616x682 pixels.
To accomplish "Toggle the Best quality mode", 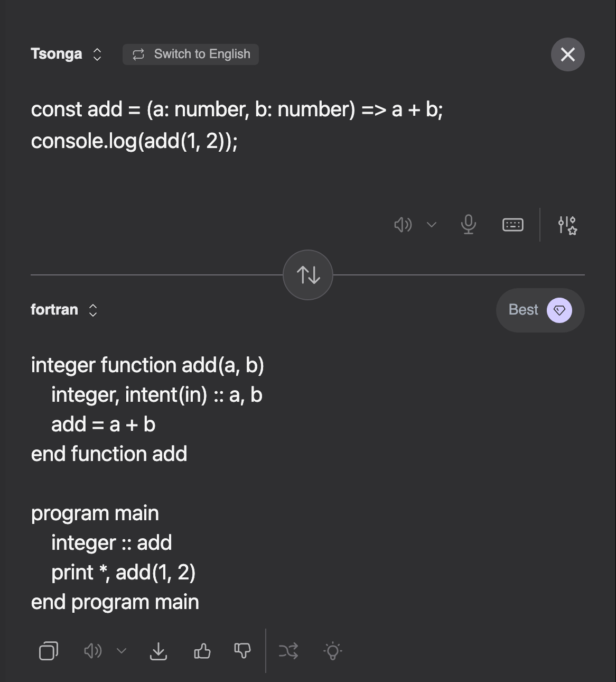I will click(x=540, y=310).
